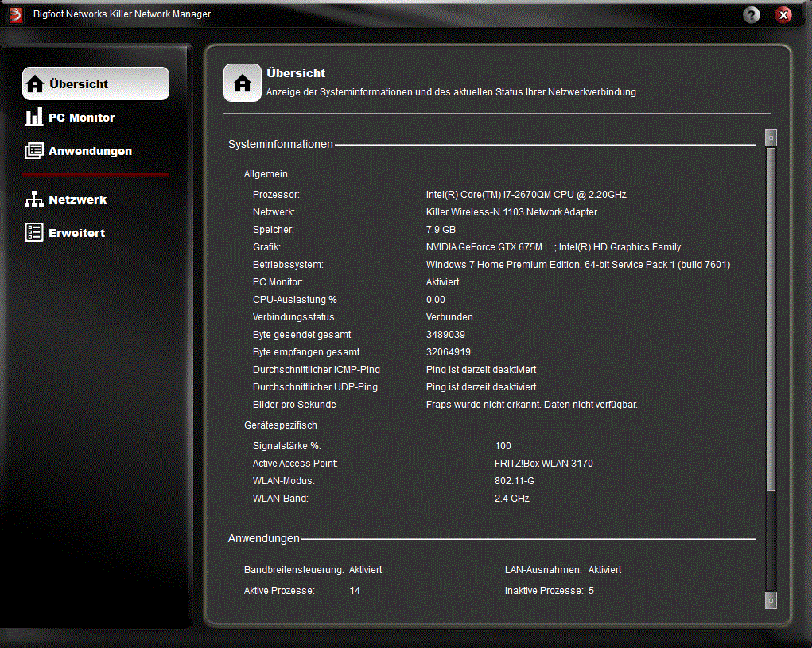Screen dimensions: 812x648
Task: Click the bar chart icon for PC Monitor
Action: (34, 118)
